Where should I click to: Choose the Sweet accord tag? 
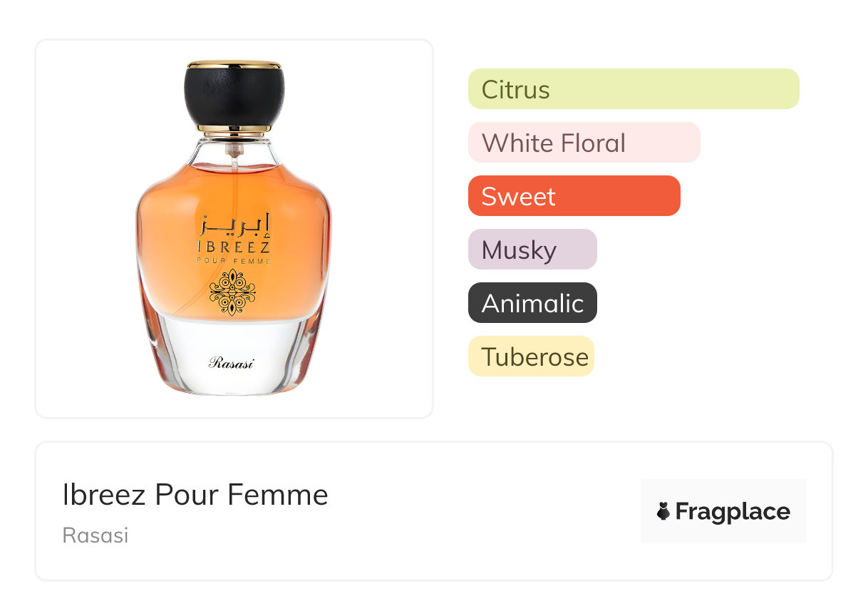tap(574, 196)
